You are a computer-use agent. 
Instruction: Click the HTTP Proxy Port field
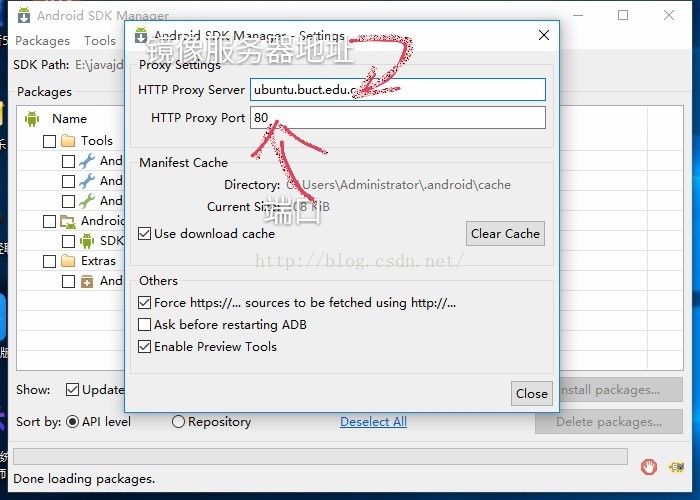(x=398, y=117)
